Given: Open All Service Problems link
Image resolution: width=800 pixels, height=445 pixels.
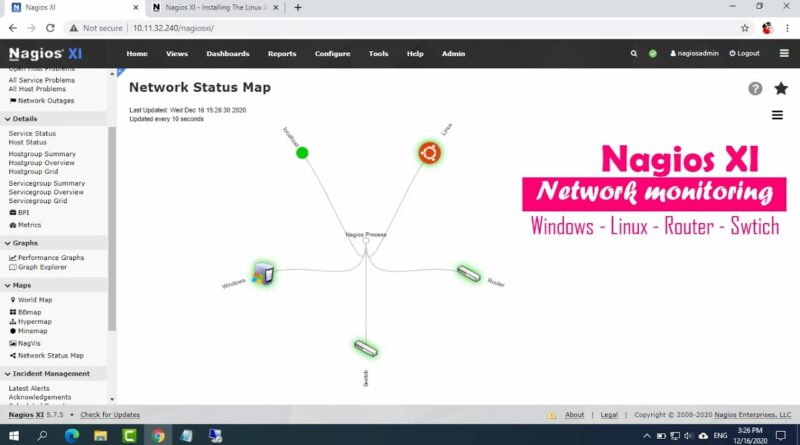Looking at the screenshot, I should pos(41,80).
